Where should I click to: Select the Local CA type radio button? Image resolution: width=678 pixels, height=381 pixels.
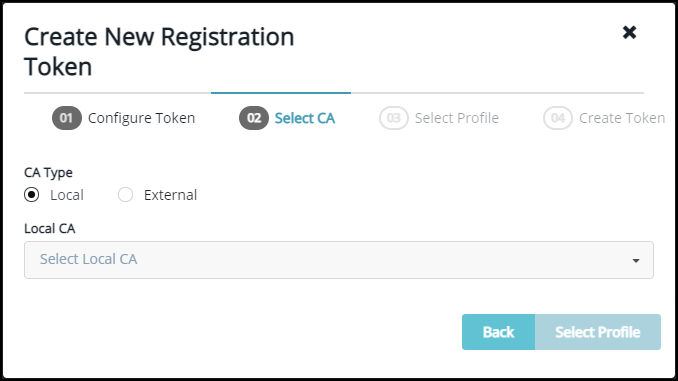click(x=32, y=195)
